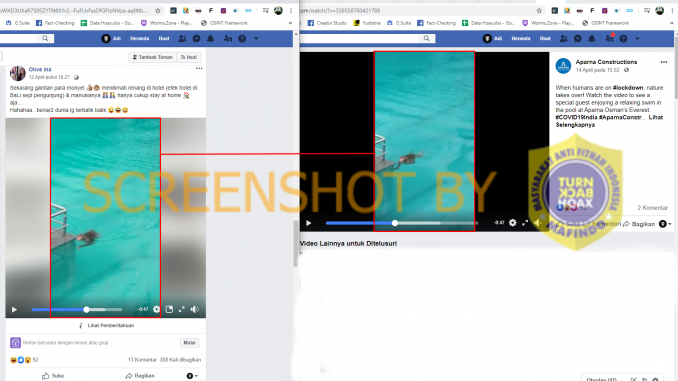
Task: Enter fullscreen on the left video
Action: pyautogui.click(x=182, y=309)
